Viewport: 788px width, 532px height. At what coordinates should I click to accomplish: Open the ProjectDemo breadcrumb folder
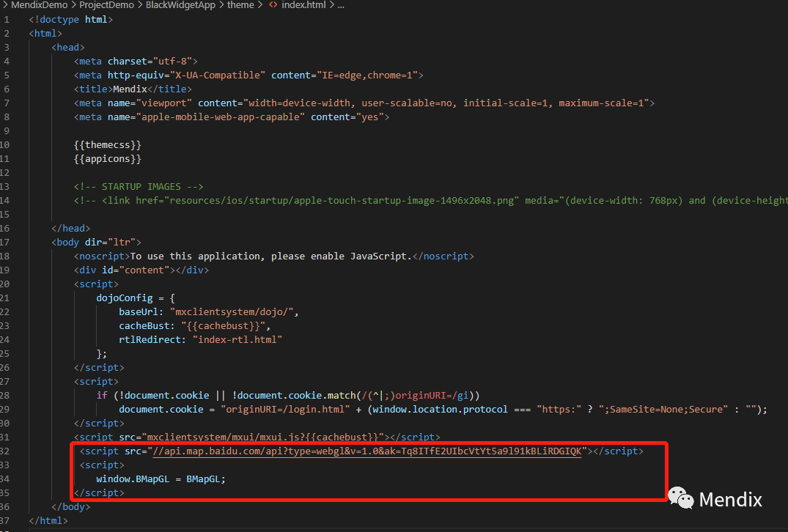(x=106, y=5)
